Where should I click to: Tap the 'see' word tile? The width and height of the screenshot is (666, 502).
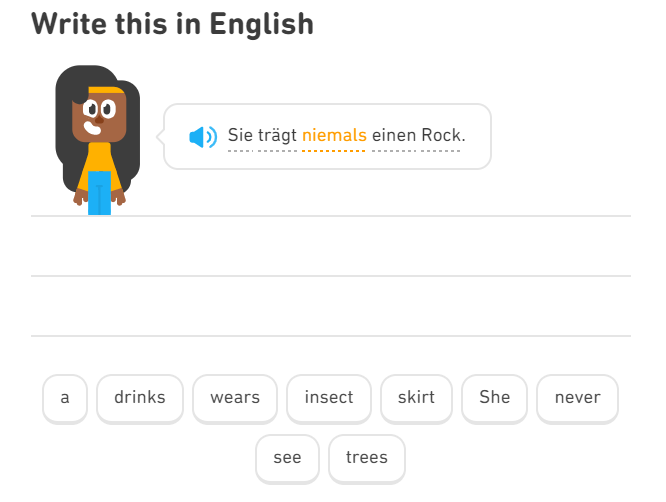pyautogui.click(x=287, y=458)
